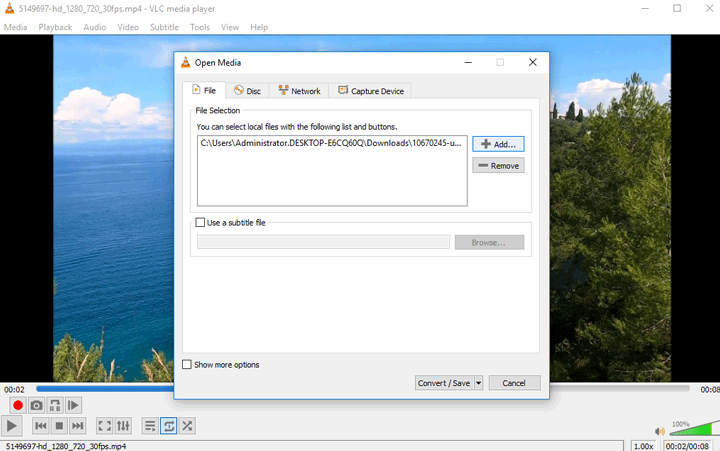Screen dimensions: 720x451
Task: Click status bar filename 5149697-hd_1280_720_30fps.mp4
Action: 66,446
